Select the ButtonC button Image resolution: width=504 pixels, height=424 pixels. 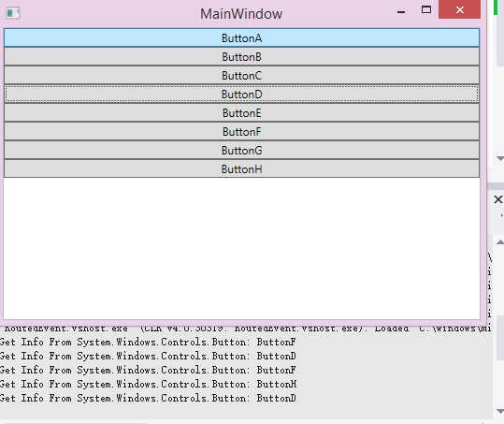pos(241,75)
